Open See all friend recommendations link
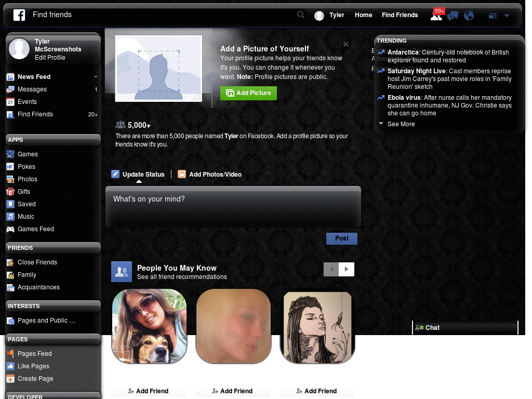532x399 pixels. (x=182, y=277)
